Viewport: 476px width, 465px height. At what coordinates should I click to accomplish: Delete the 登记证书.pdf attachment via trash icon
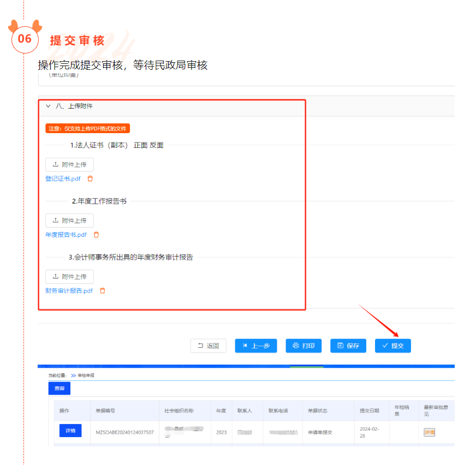[91, 178]
